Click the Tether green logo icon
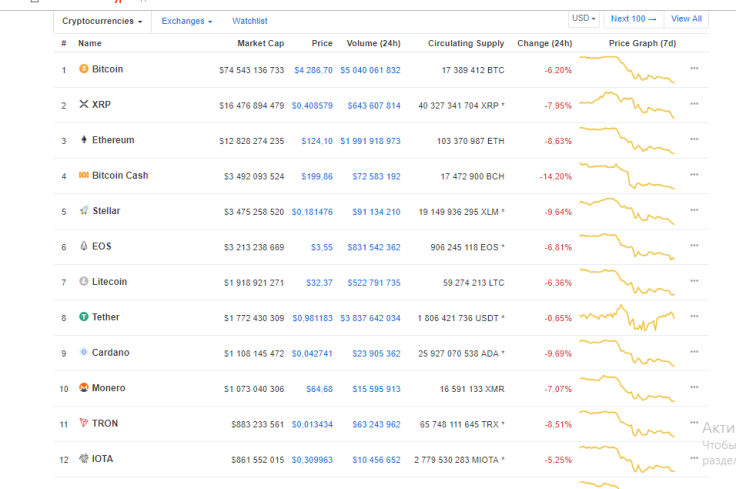The width and height of the screenshot is (736, 489). point(84,317)
